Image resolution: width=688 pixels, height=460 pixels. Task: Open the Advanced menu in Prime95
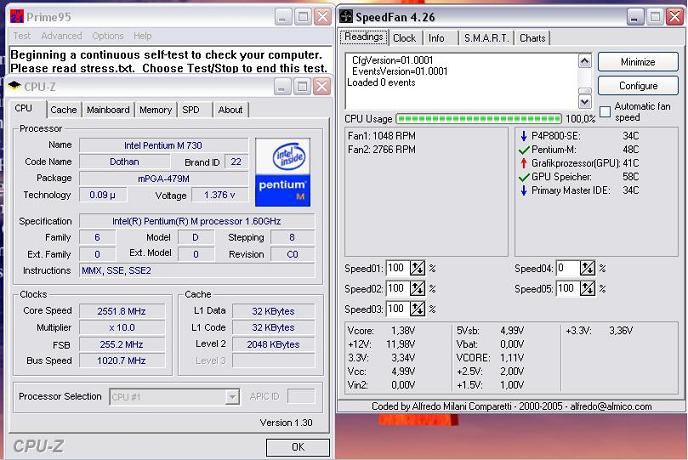[x=61, y=36]
